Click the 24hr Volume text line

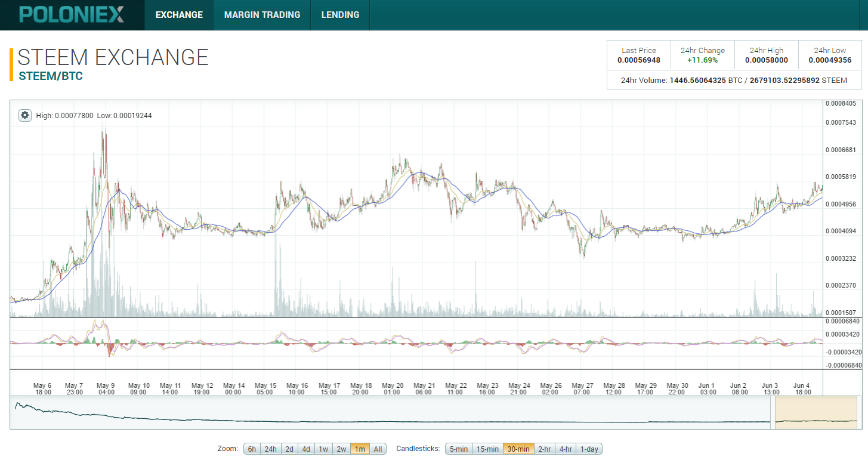point(734,80)
